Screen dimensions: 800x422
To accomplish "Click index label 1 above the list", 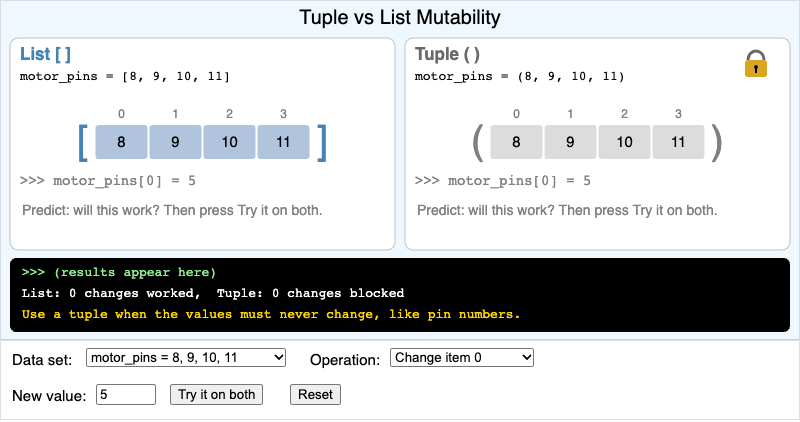I will [x=175, y=114].
